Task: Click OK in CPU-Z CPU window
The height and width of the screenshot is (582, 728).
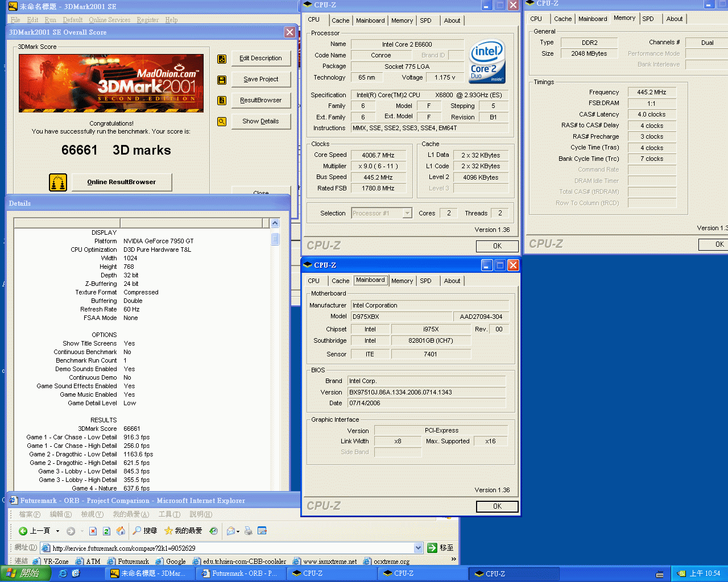Action: pyautogui.click(x=497, y=246)
